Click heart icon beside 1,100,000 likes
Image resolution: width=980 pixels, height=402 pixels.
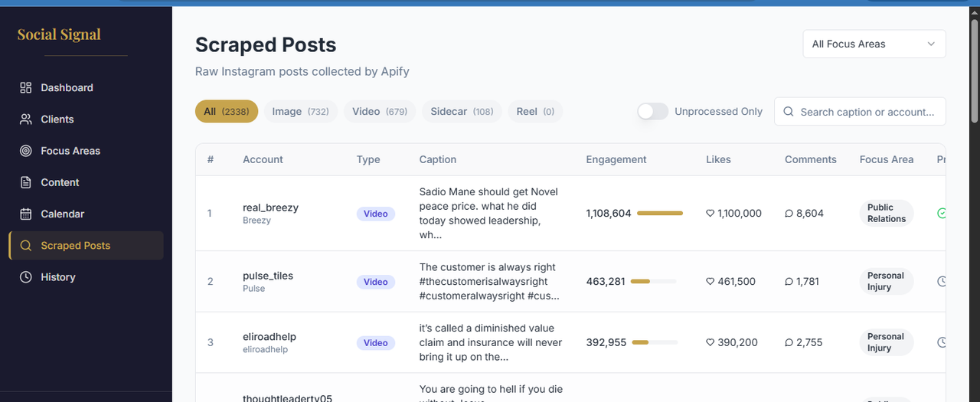(x=710, y=214)
